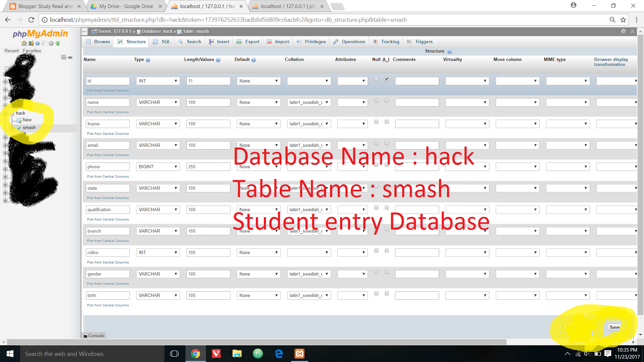
Task: Open phpMyAdmin documentation help icon
Action: coord(37,43)
